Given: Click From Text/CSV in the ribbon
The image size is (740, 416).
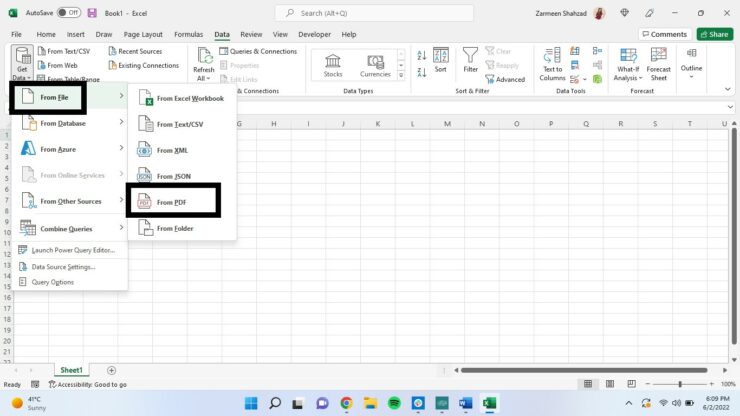Looking at the screenshot, I should [64, 51].
